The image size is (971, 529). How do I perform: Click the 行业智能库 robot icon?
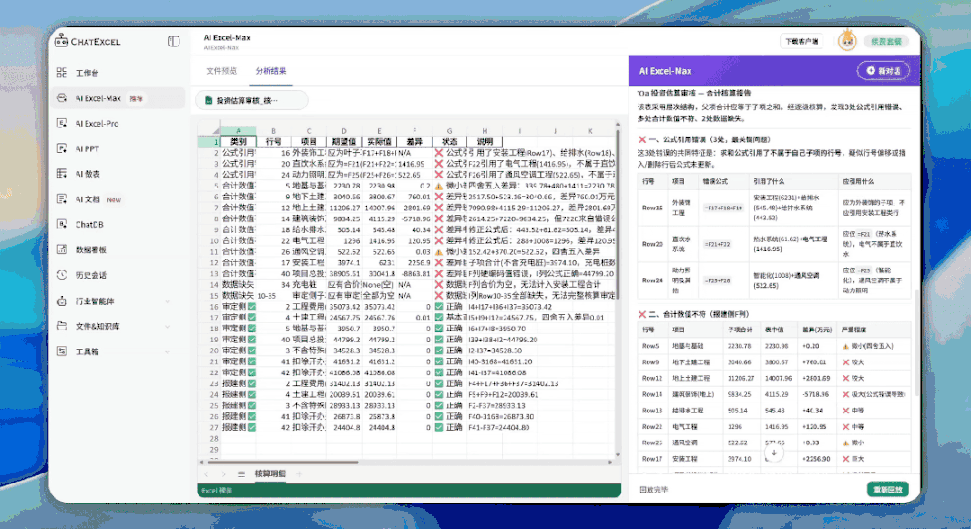coord(62,301)
